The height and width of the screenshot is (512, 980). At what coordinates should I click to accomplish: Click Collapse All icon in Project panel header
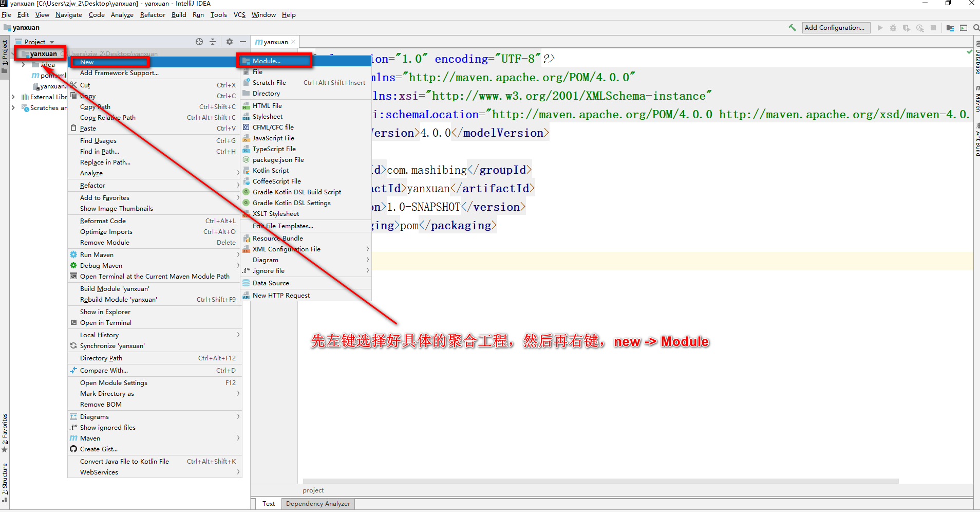click(213, 42)
